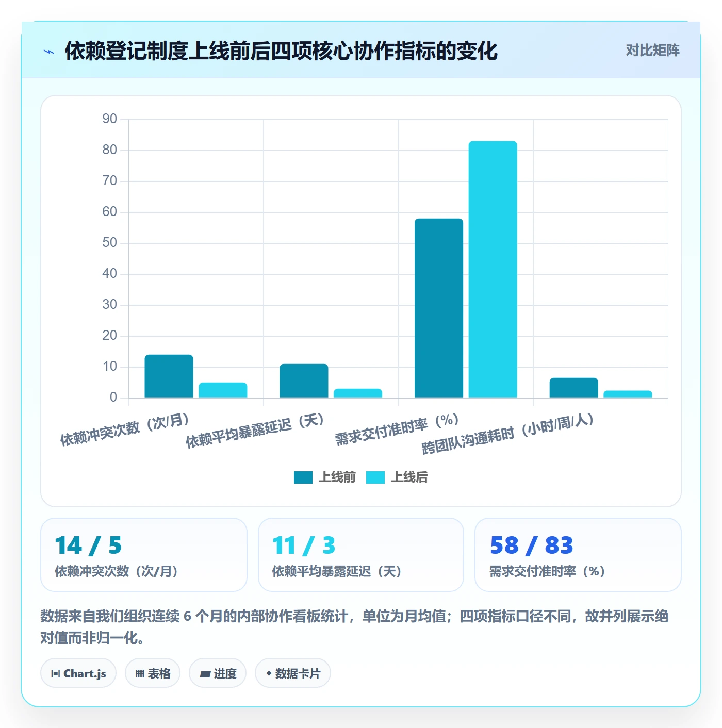This screenshot has width=722, height=728.
Task: Toggle the 上线后 legend color box
Action: click(x=375, y=477)
